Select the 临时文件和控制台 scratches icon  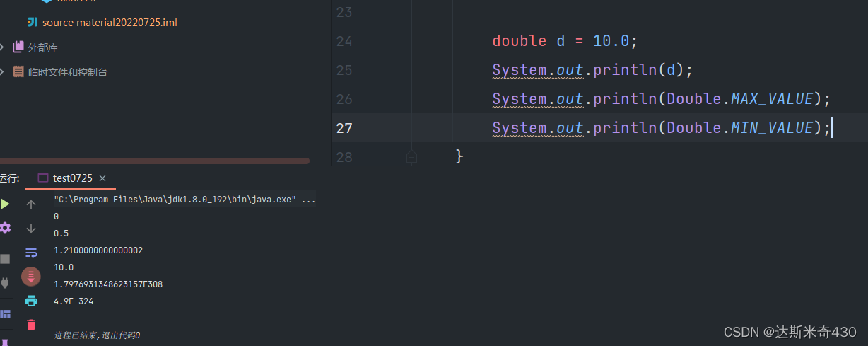pyautogui.click(x=18, y=72)
